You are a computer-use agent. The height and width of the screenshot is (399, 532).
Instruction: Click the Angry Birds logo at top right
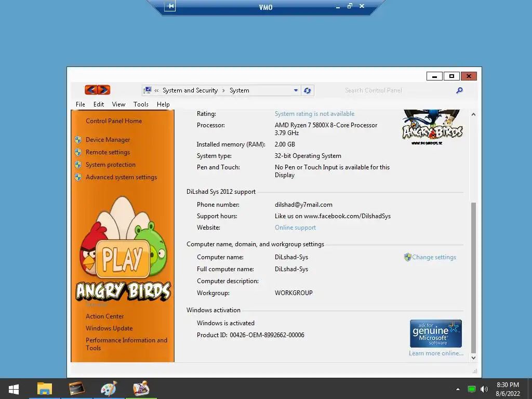pyautogui.click(x=432, y=128)
